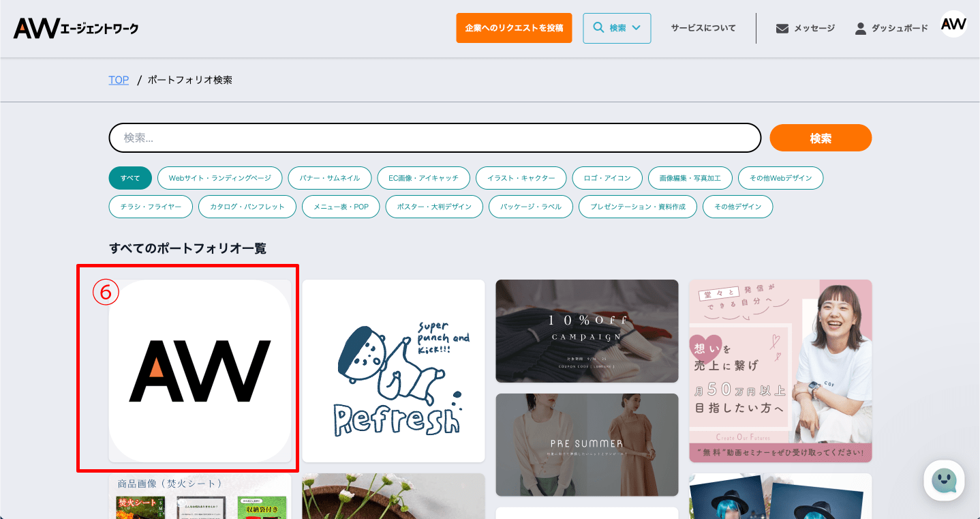980x519 pixels.
Task: Open the AW profile avatar
Action: (x=953, y=25)
